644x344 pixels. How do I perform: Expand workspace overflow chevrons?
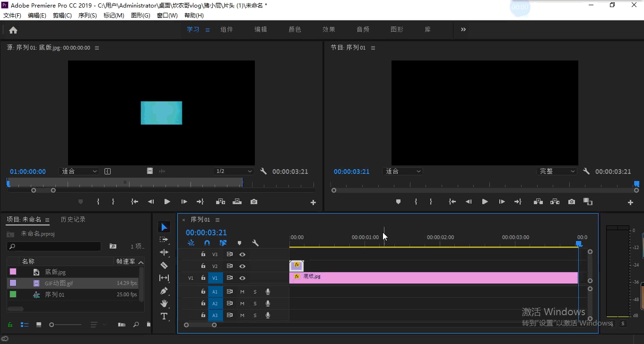[x=463, y=29]
